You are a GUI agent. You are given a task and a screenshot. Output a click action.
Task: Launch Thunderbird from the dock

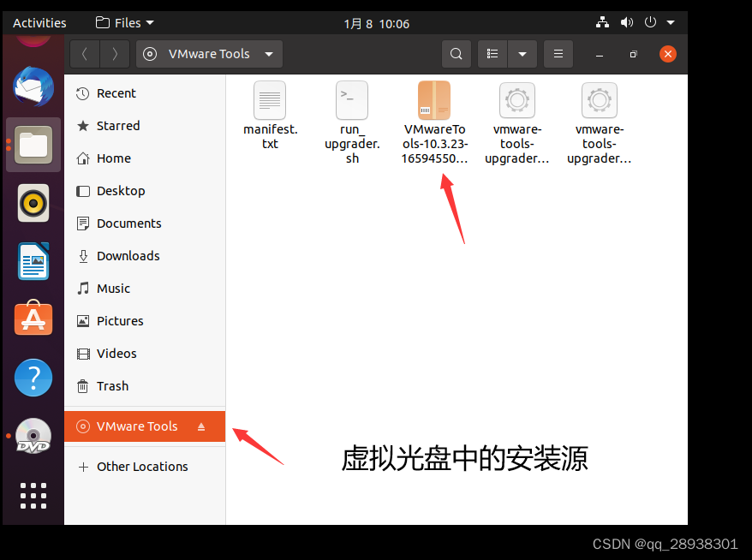[x=33, y=86]
